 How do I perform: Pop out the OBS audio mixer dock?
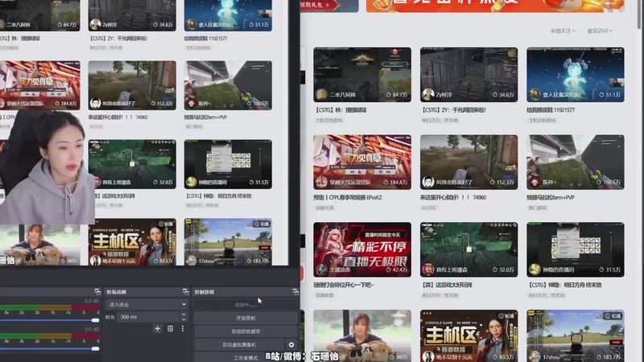[97, 292]
